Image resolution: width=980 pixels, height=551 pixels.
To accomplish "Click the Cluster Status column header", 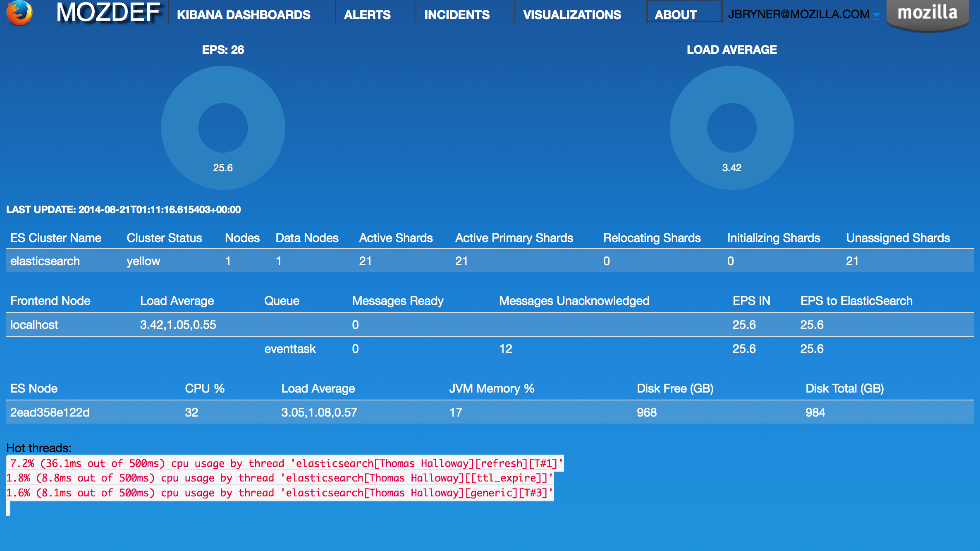I will coord(164,238).
